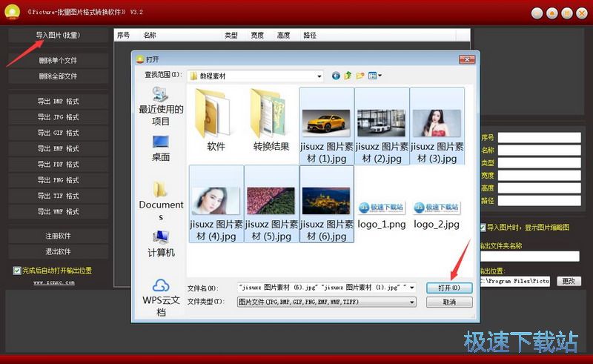Toggle auto-open output location after completion
The height and width of the screenshot is (364, 593).
pos(17,271)
